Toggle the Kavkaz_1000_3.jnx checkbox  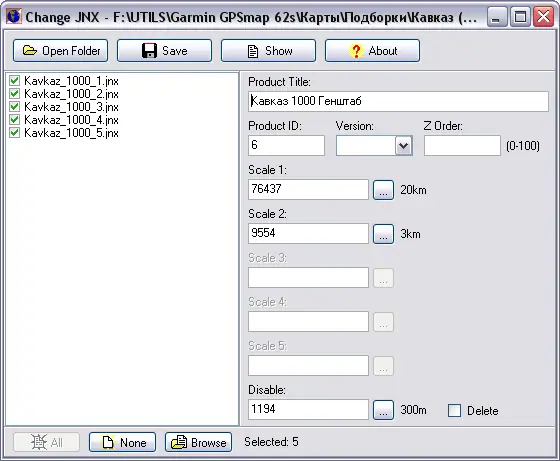pyautogui.click(x=14, y=106)
